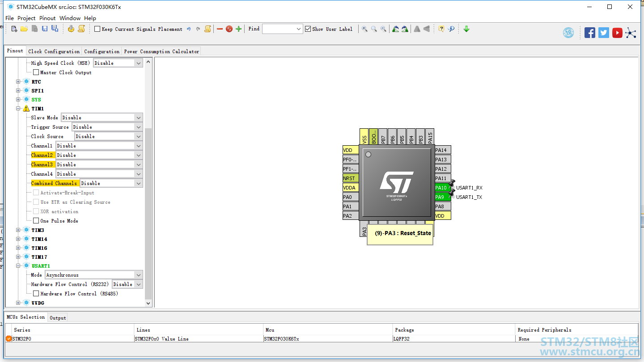Open a project with the yellow folder icon

point(24,29)
